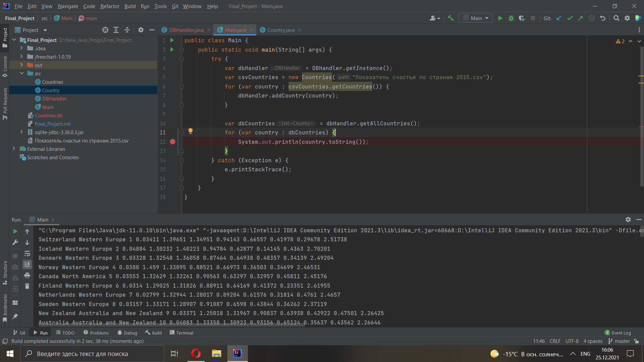Click the quick-fix lightbulb on line 11
The height and width of the screenshot is (362, 644).
pyautogui.click(x=191, y=131)
